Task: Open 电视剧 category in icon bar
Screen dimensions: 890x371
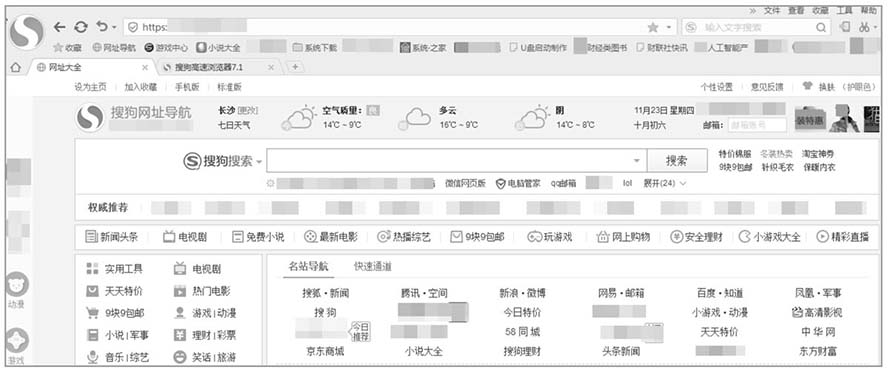Action: click(184, 237)
